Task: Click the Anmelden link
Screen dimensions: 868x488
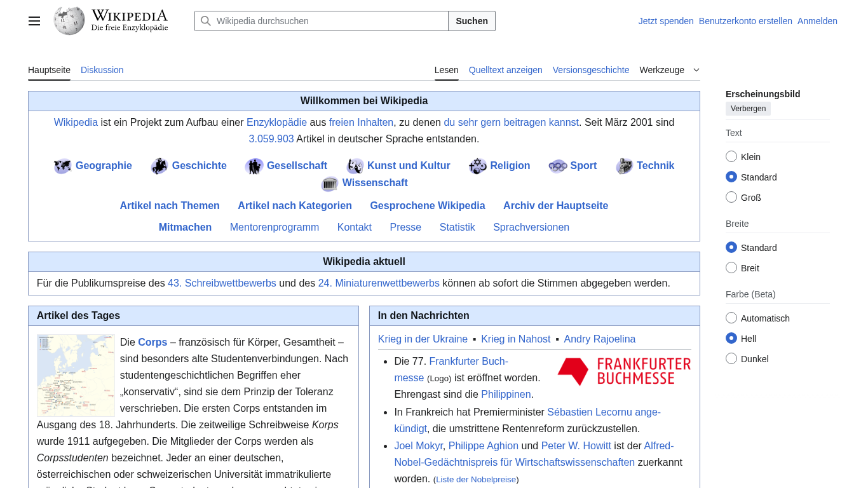Action: point(817,21)
